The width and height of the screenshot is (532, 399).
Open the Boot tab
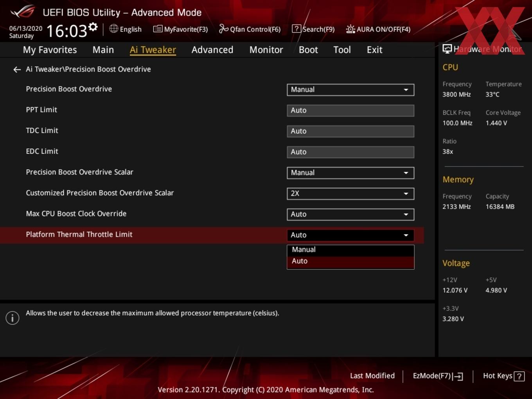coord(308,50)
